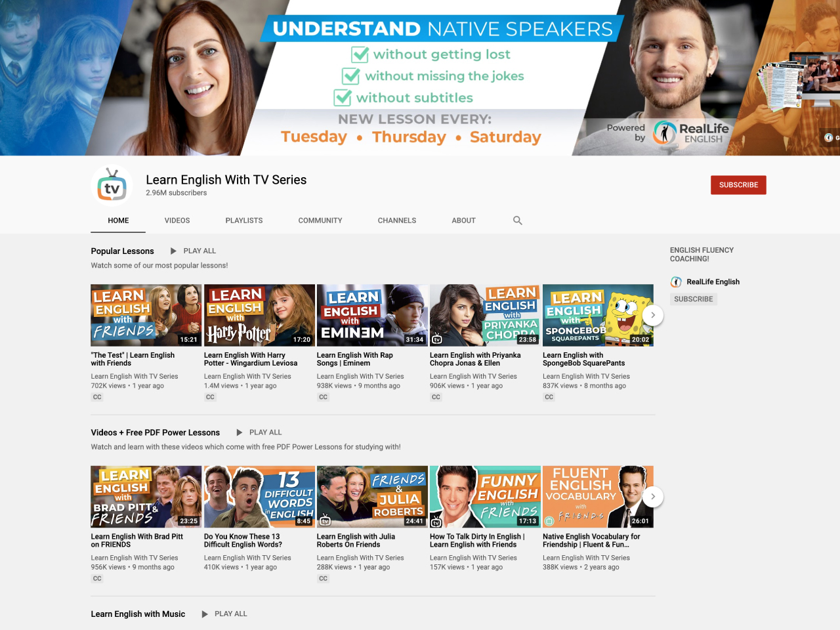Open Brad Pitt & Friends video thumbnail
Image resolution: width=840 pixels, height=630 pixels.
point(146,497)
